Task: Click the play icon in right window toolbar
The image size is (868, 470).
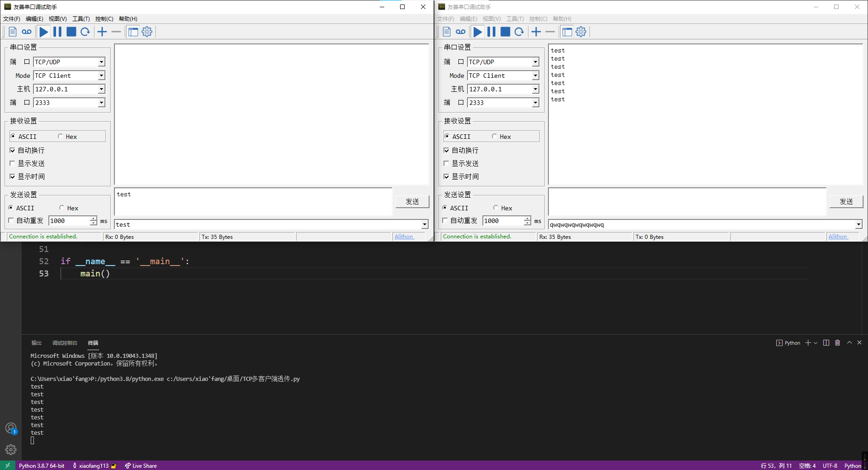Action: coord(477,32)
